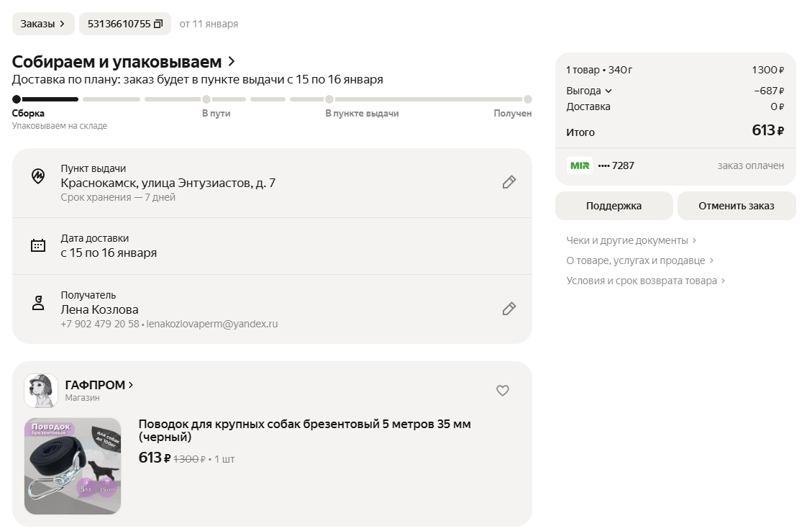Edit the pickup point address
The width and height of the screenshot is (812, 531).
pos(509,182)
